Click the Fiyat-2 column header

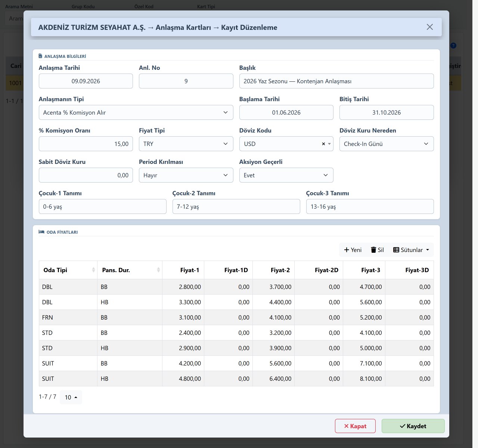coord(273,270)
